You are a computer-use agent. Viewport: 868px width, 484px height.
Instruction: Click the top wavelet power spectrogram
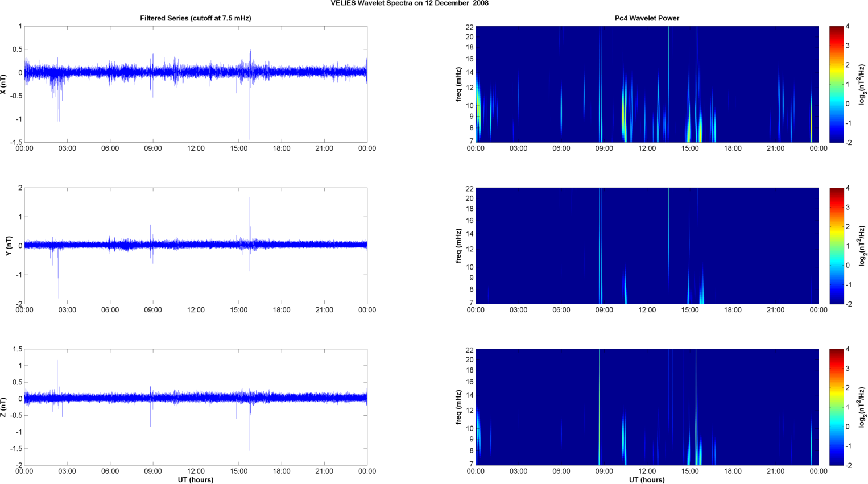(x=647, y=84)
